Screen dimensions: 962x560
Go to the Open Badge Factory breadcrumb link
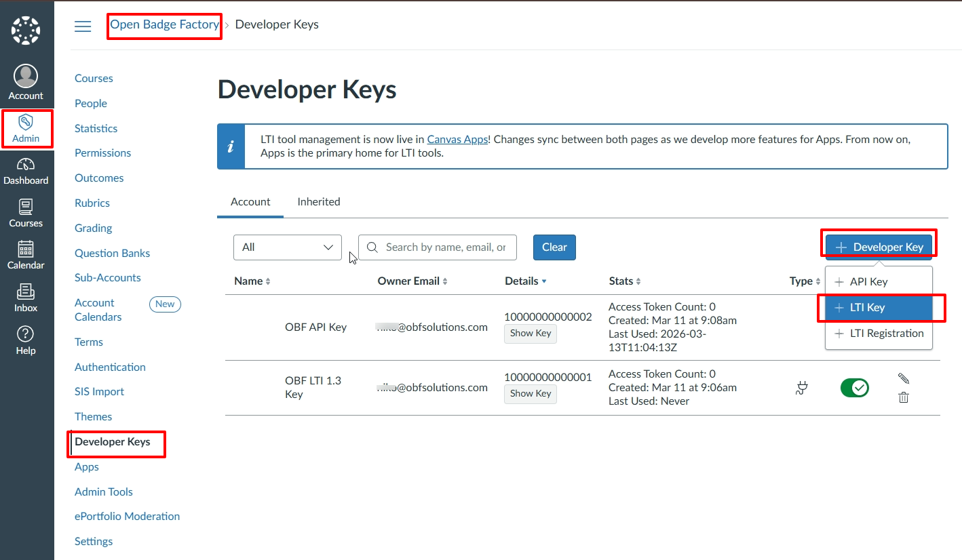coord(165,25)
